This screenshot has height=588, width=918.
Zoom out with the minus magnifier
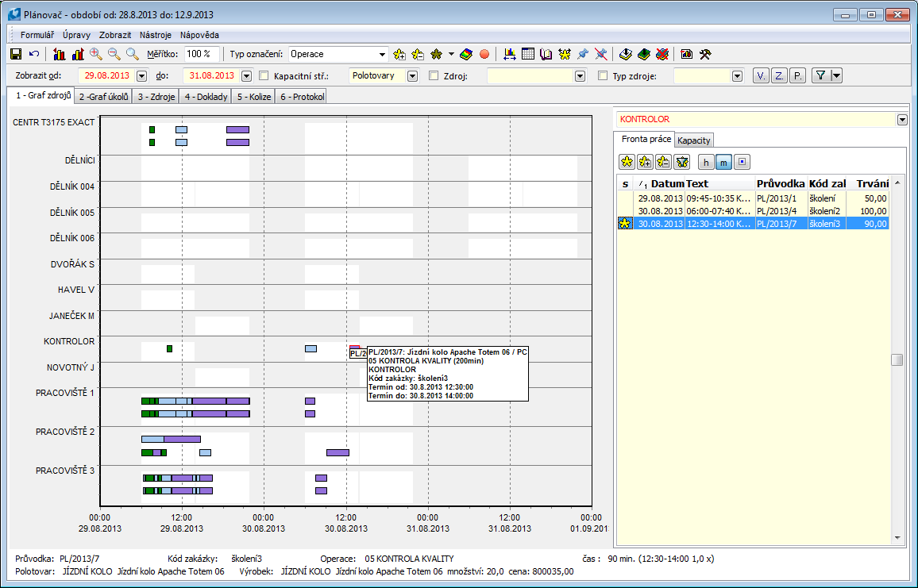click(114, 54)
